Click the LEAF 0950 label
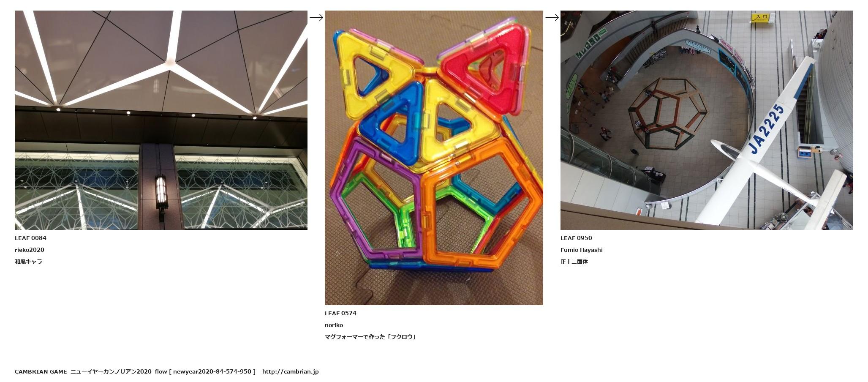 coord(576,238)
